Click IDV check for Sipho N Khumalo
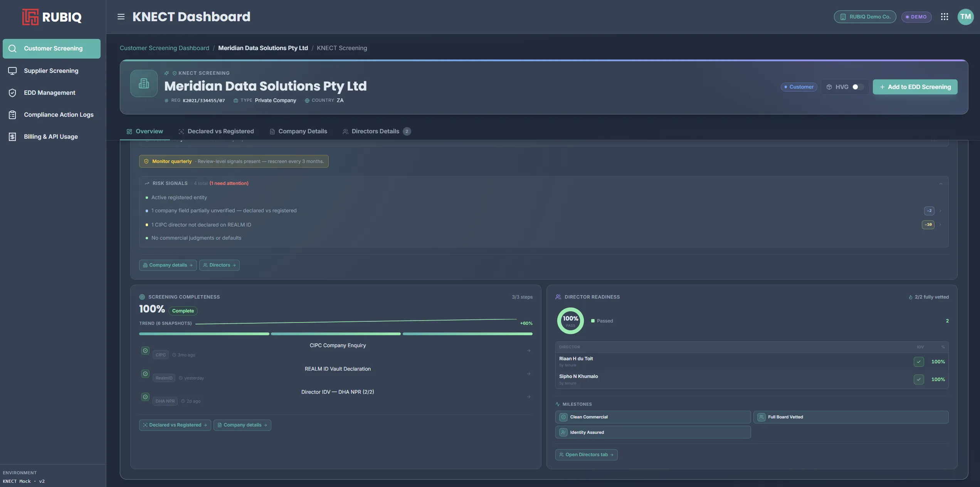980x487 pixels. pyautogui.click(x=919, y=380)
